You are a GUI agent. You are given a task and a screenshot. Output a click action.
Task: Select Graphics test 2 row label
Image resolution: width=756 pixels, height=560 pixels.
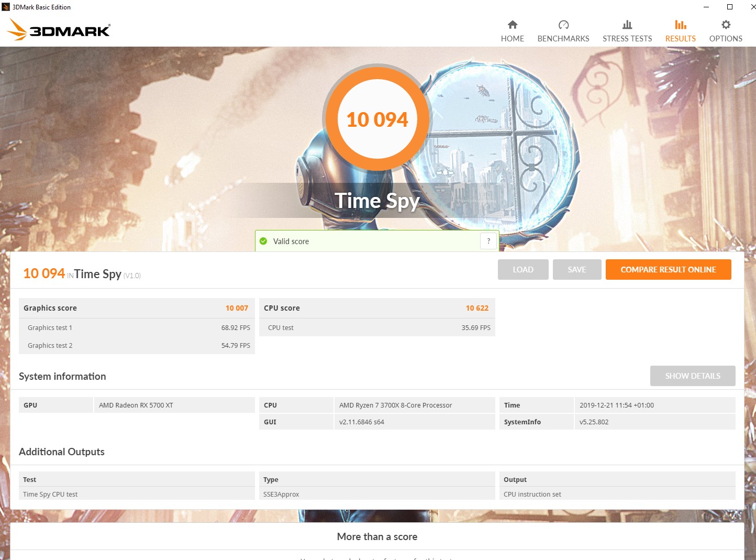(x=50, y=345)
